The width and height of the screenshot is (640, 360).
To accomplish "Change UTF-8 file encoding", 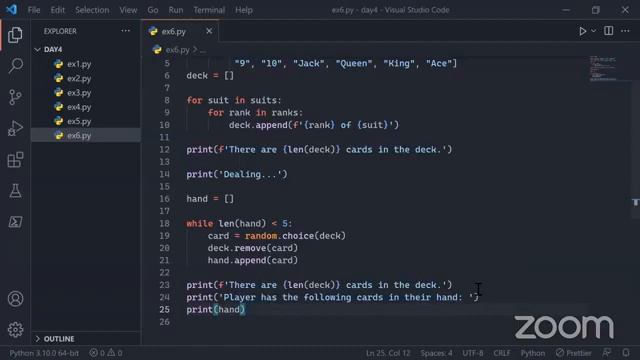I will click(473, 353).
